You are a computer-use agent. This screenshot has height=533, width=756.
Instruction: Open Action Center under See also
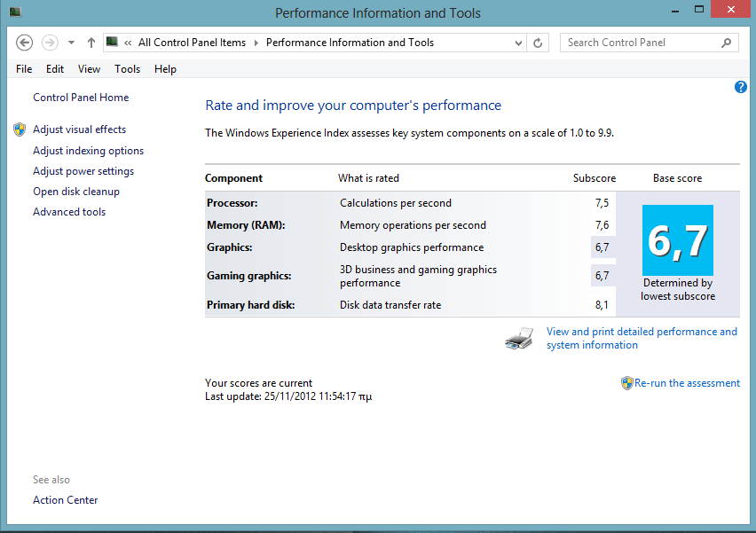(x=66, y=500)
